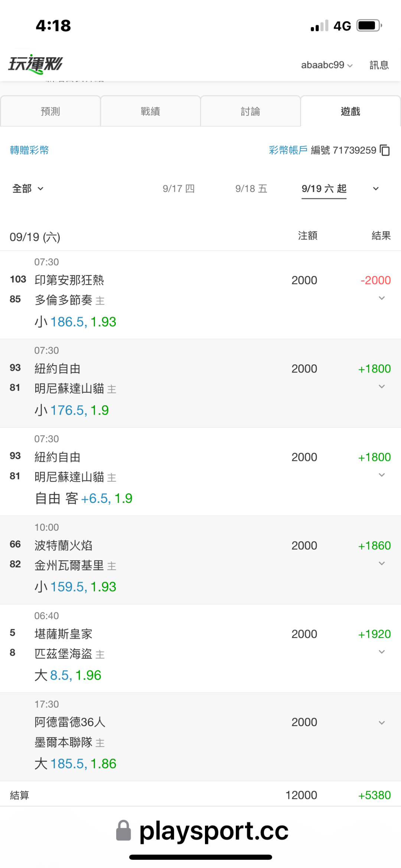Tap the battery icon in the status bar
This screenshot has width=401, height=868.
tap(369, 26)
